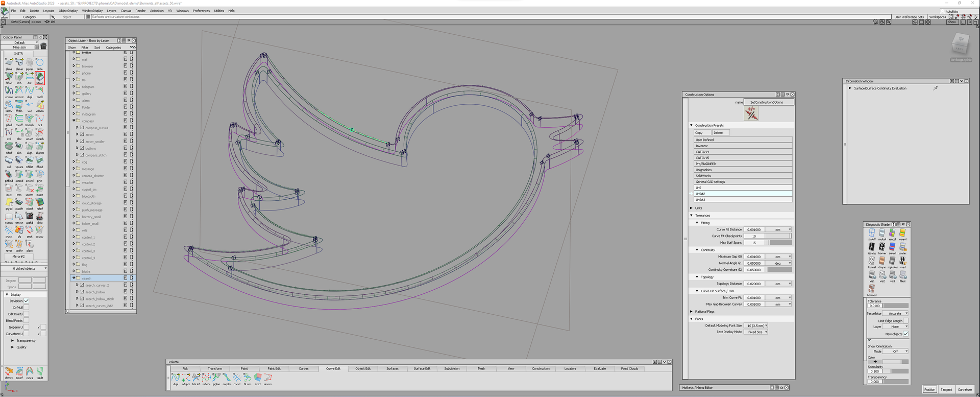Expand the Rational Flags section
980x397 pixels.
[x=692, y=311]
